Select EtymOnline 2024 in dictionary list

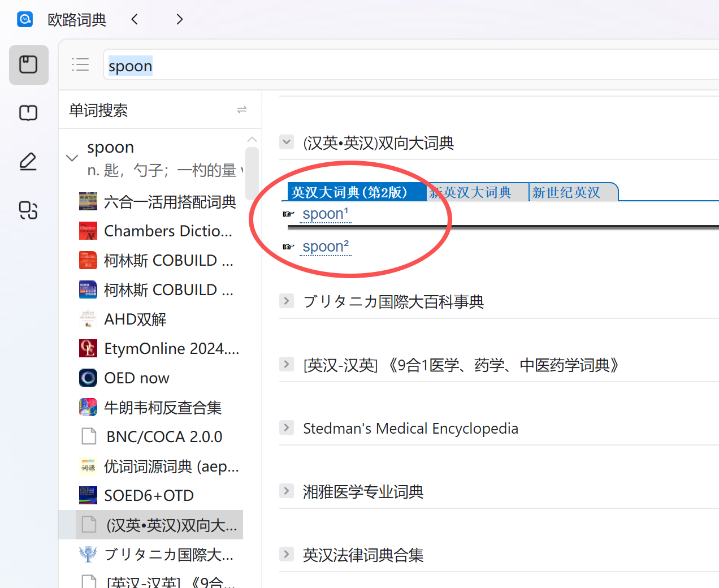171,348
